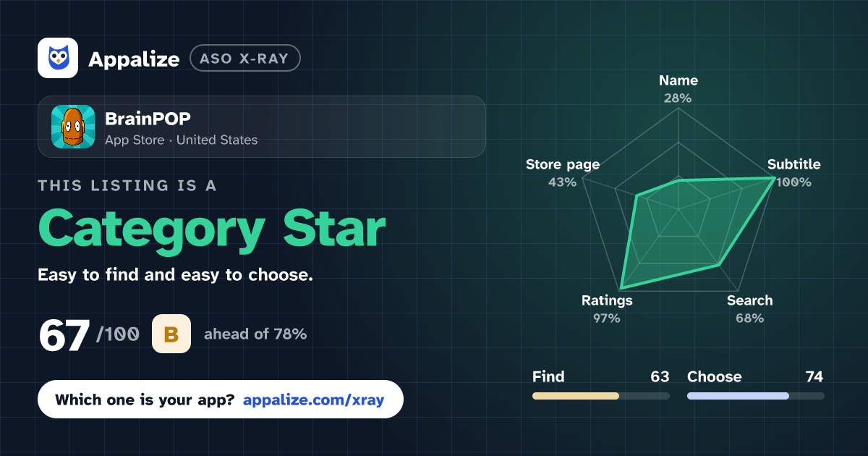Image resolution: width=868 pixels, height=456 pixels.
Task: Click the BrainPOP app listing card
Action: tap(261, 127)
